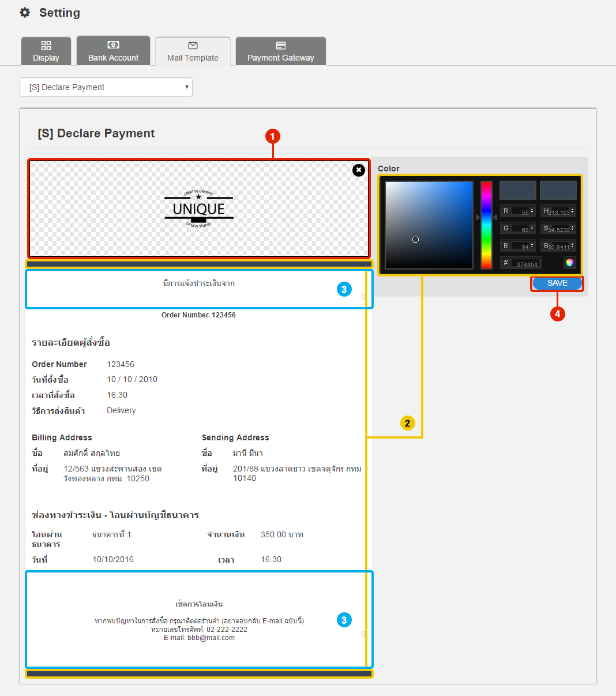616x696 pixels.
Task: Click the hex color code field
Action: 525,264
